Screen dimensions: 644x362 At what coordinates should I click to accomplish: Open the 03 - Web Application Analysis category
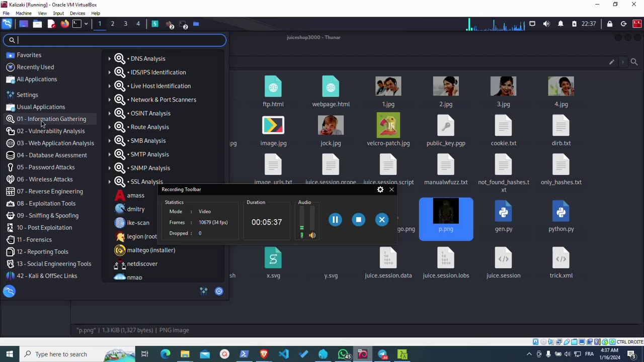pyautogui.click(x=50, y=143)
